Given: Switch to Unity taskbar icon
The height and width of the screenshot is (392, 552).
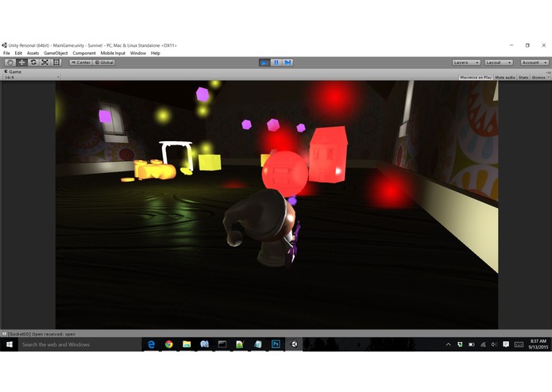Looking at the screenshot, I should pos(294,344).
